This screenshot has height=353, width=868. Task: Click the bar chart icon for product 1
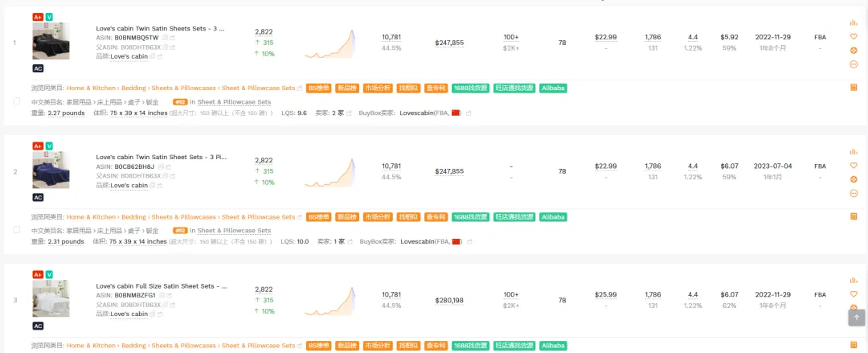854,23
